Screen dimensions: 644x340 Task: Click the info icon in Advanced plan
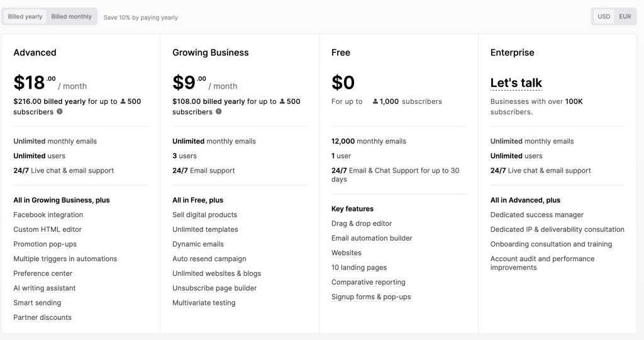tap(60, 111)
